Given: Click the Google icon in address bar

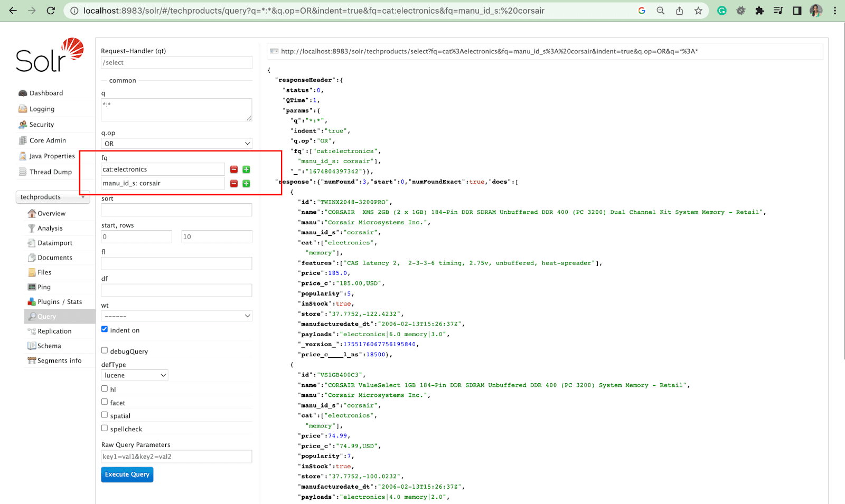Looking at the screenshot, I should [642, 11].
